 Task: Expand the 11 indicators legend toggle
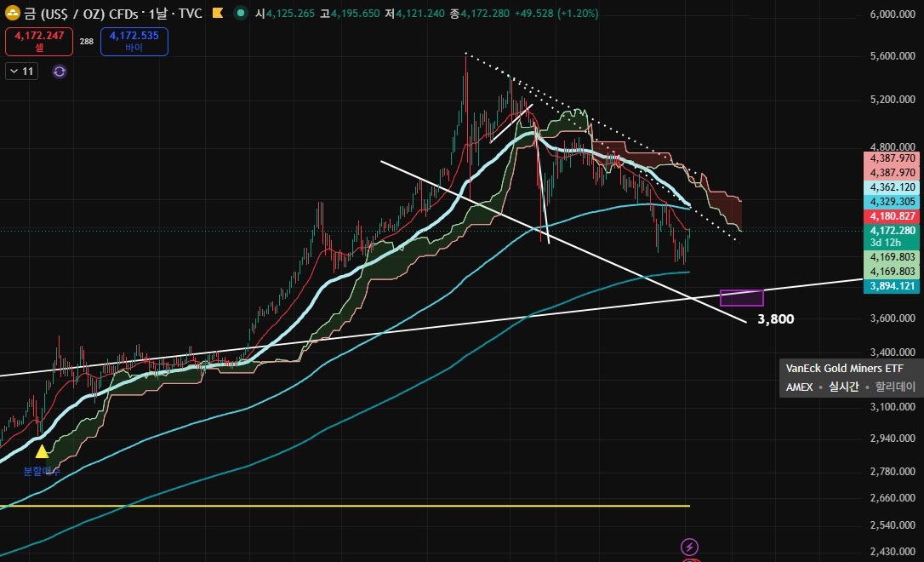tap(22, 72)
